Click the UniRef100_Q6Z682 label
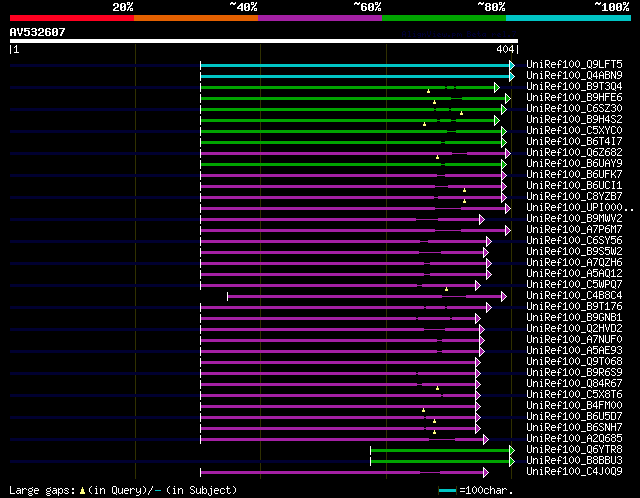The width and height of the screenshot is (640, 498). pyautogui.click(x=574, y=153)
